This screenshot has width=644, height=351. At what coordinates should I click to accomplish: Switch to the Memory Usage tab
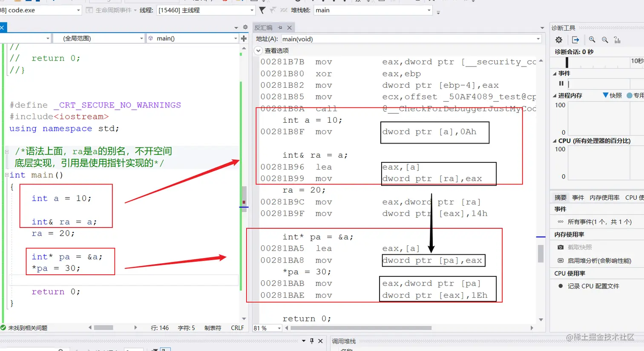pos(604,198)
